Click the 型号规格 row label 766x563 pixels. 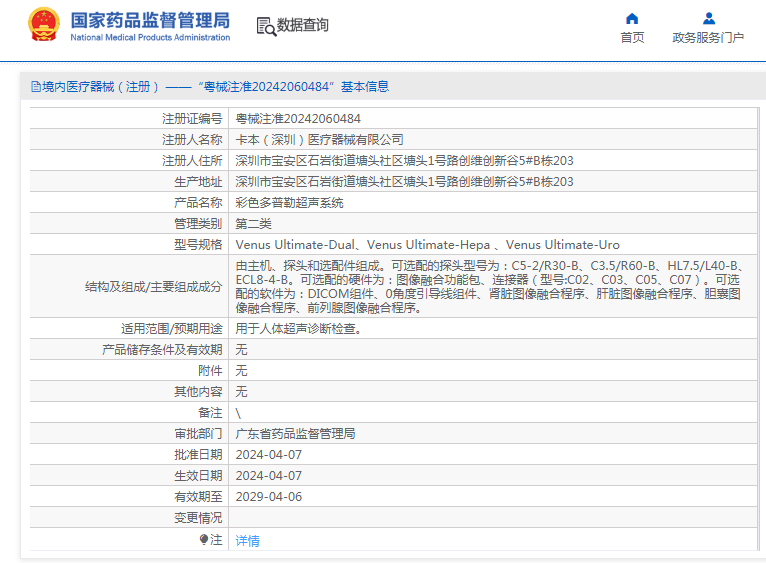point(198,245)
